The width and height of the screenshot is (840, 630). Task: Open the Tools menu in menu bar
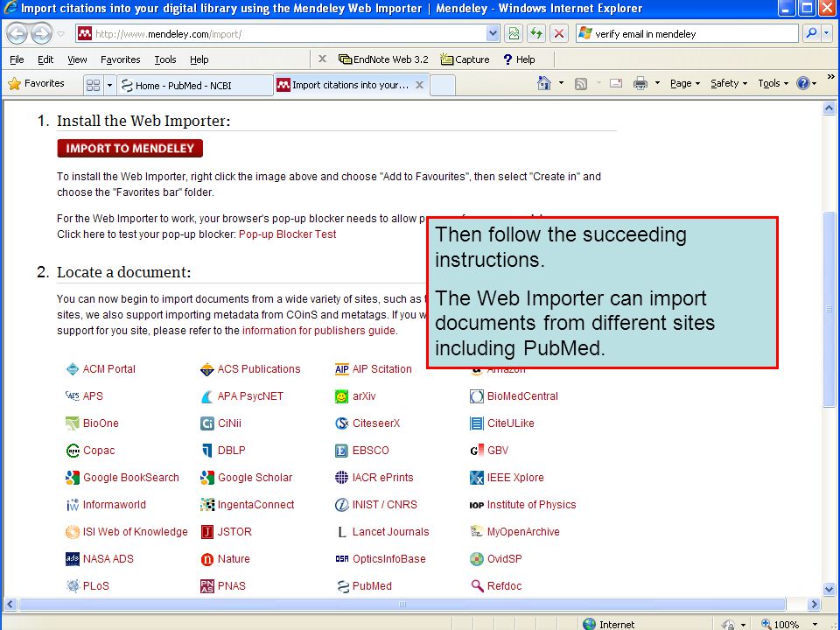tap(165, 59)
